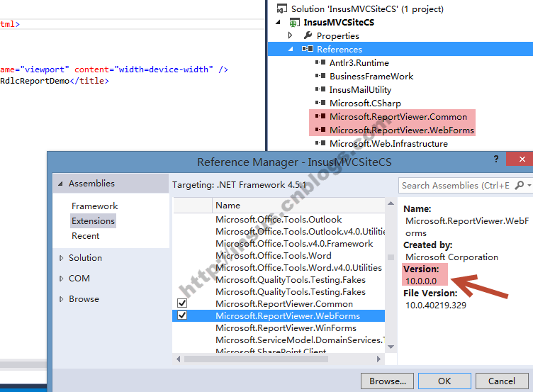The height and width of the screenshot is (392, 533).
Task: Click the web project icon for InsusMVCSiteCS
Action: click(294, 23)
